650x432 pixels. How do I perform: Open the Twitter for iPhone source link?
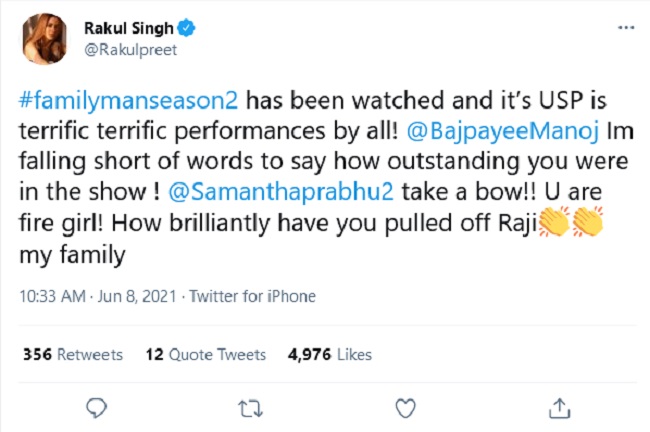(252, 296)
